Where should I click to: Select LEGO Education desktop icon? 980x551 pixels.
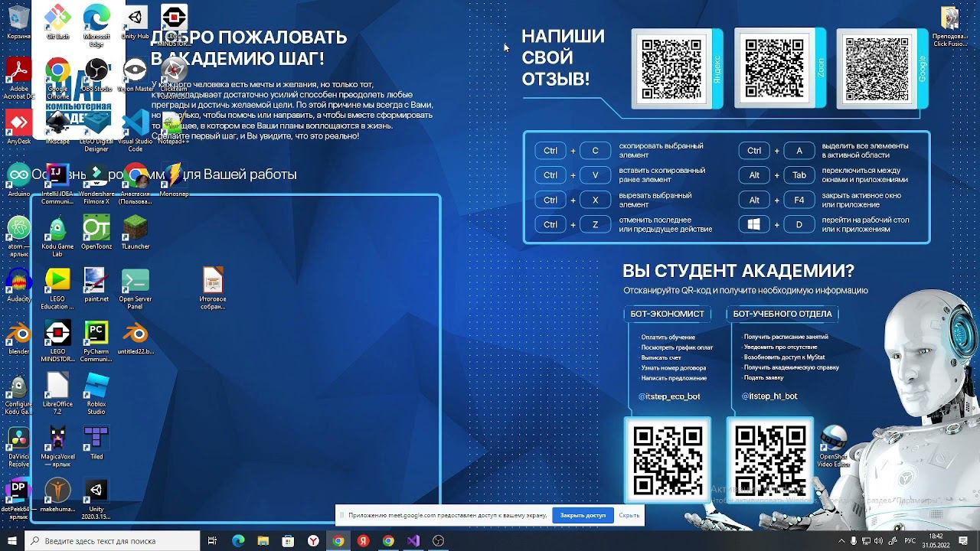[57, 289]
